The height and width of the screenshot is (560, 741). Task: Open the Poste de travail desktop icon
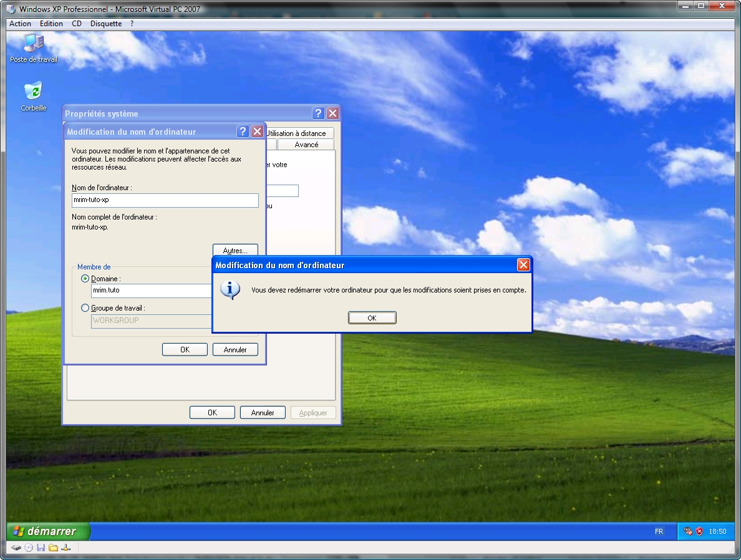34,48
